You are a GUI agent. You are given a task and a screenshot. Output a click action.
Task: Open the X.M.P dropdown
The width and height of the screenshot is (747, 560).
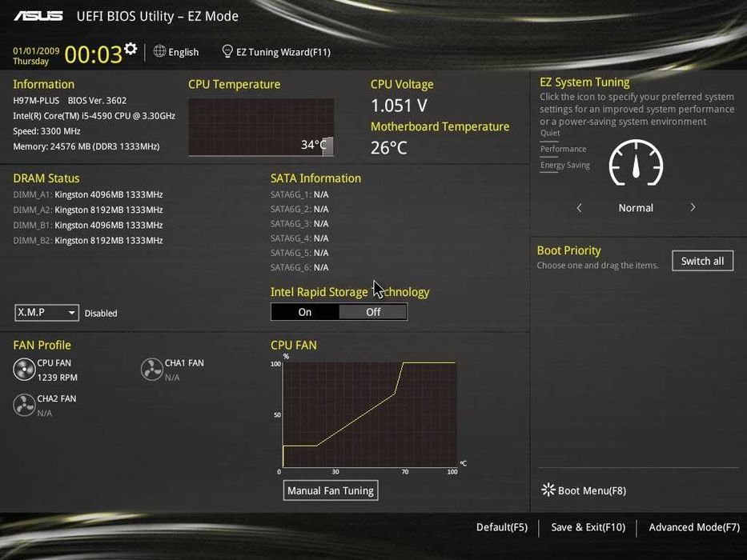[x=46, y=313]
